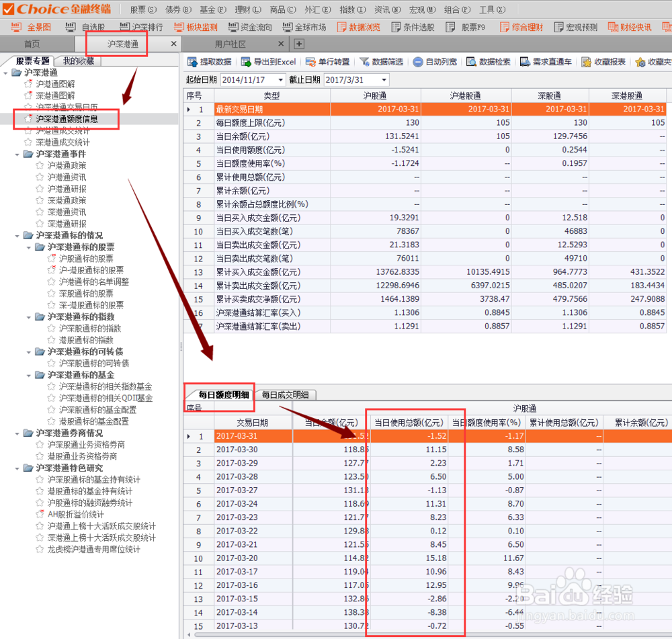Screen dimensions: 672x639
Task: Open the 宏观(M) menu
Action: tap(422, 9)
